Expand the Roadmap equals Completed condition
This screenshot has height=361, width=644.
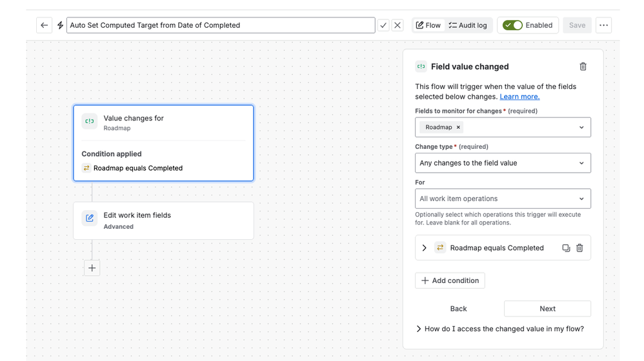point(424,248)
